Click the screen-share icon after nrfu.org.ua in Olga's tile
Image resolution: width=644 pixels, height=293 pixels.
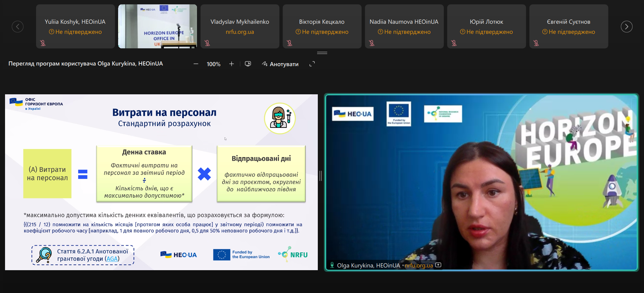pyautogui.click(x=438, y=265)
